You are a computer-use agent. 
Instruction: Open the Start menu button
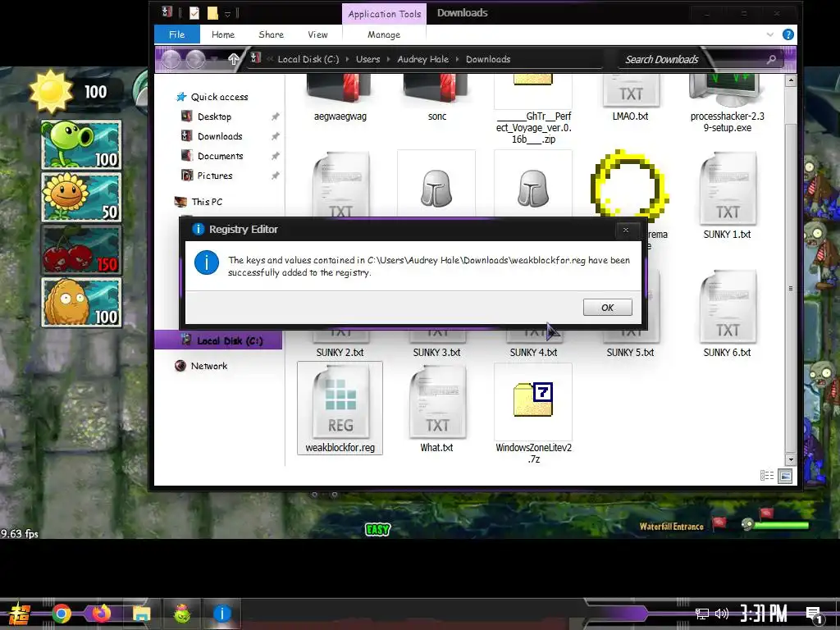tap(19, 614)
